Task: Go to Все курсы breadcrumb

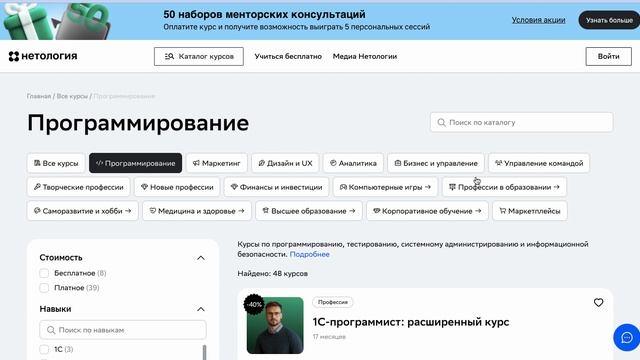Action: tap(72, 96)
